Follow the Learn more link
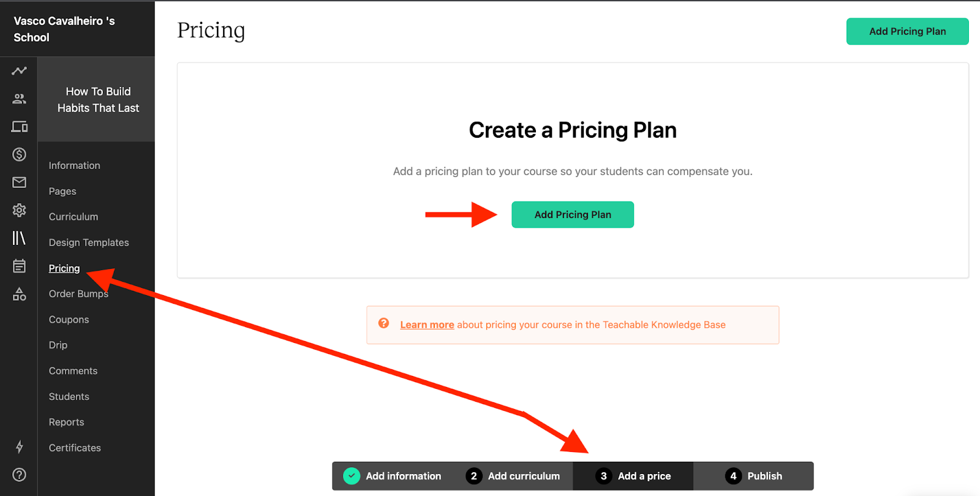980x496 pixels. [x=427, y=325]
